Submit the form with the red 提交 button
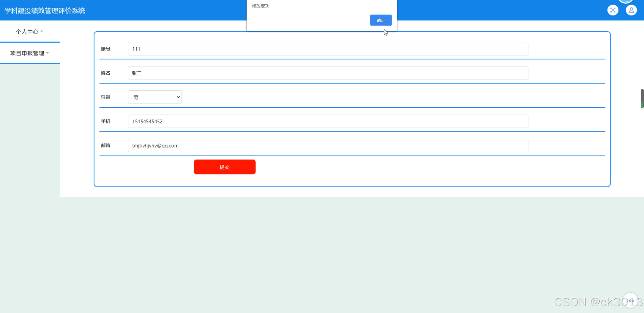Viewport: 644px width, 313px height. click(224, 167)
